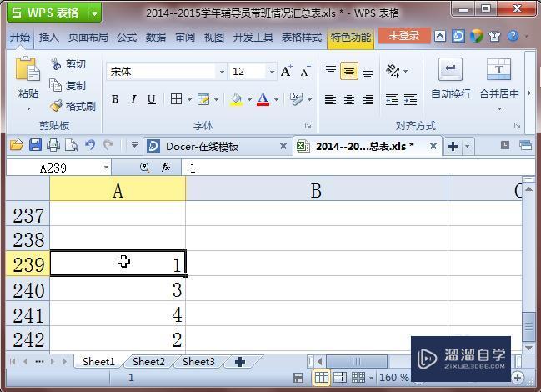Toggle italic formatting
Image resolution: width=541 pixels, height=392 pixels.
point(133,99)
